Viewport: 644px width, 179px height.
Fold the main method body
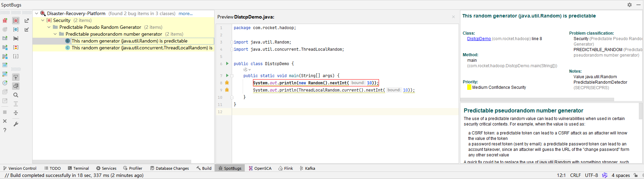click(x=232, y=75)
